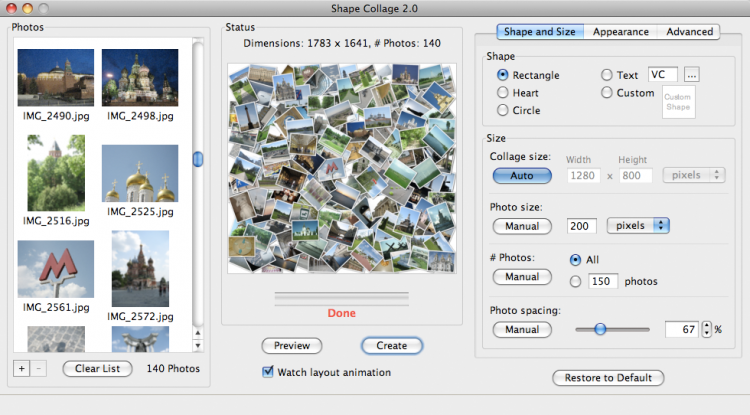Click the photo size value field
The image size is (750, 415).
tap(581, 226)
